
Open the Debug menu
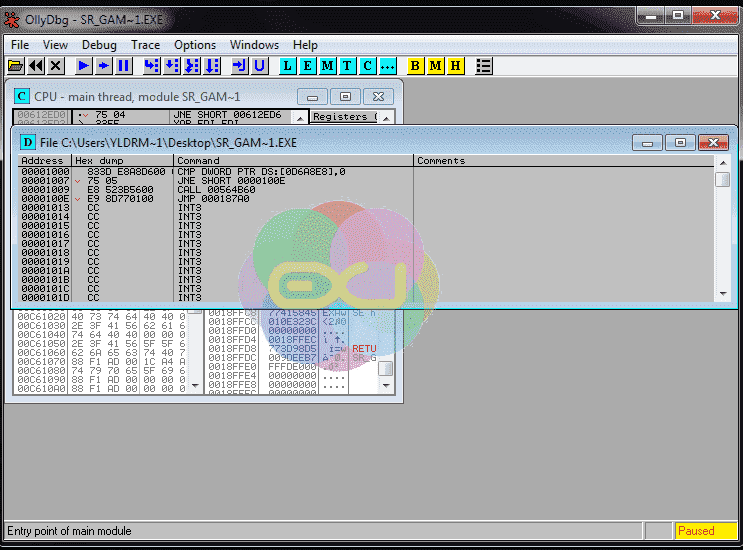point(99,45)
